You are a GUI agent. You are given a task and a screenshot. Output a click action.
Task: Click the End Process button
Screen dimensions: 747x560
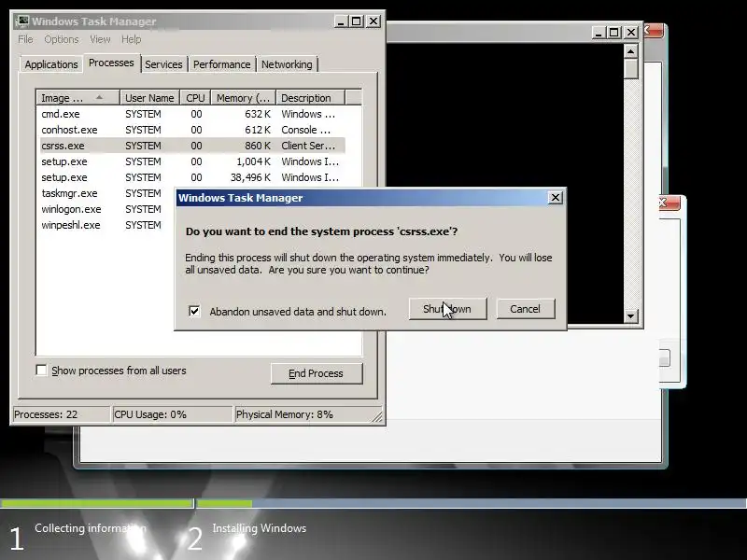coord(317,373)
